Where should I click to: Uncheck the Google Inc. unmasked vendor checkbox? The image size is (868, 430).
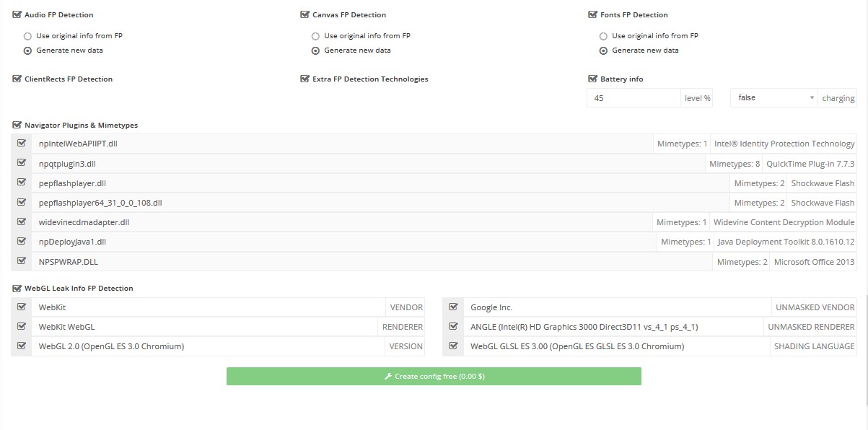453,307
